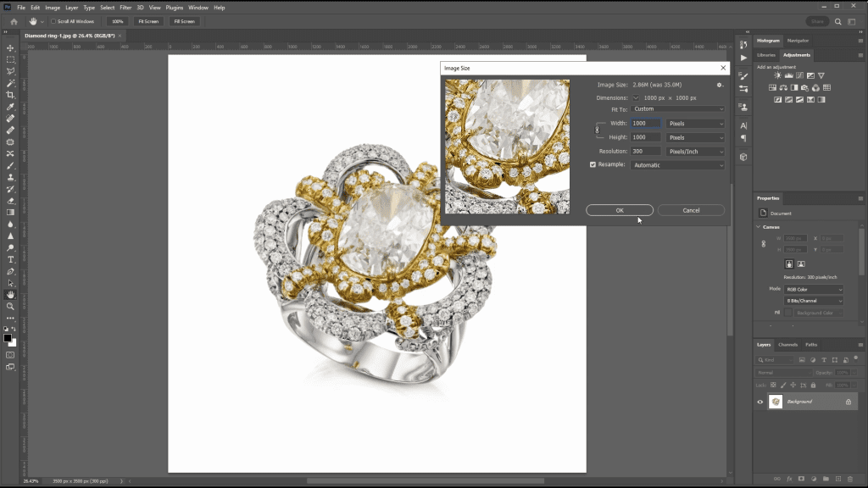
Task: Toggle Quick Mask mode
Action: point(10,355)
